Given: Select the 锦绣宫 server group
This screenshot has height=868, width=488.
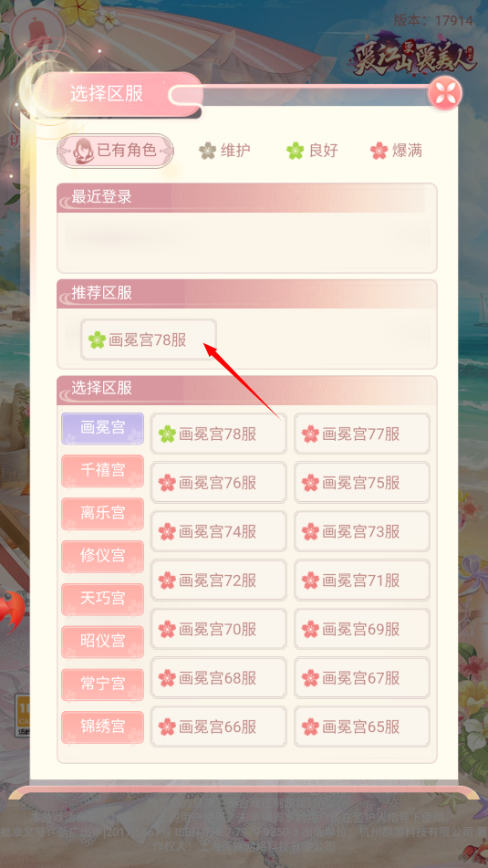Looking at the screenshot, I should tap(102, 727).
